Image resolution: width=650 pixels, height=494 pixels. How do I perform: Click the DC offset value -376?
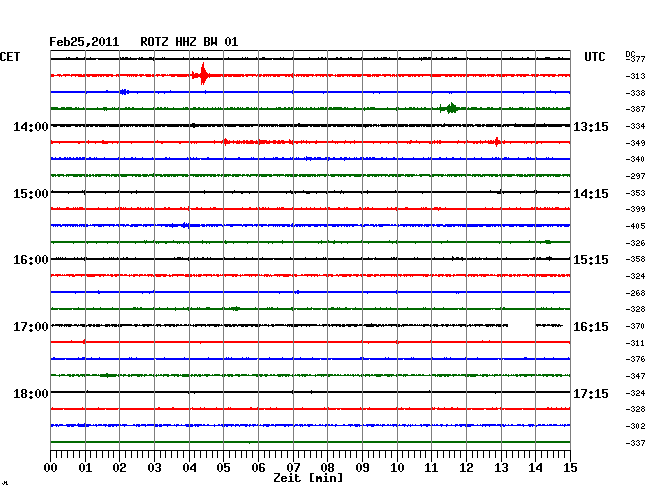(x=635, y=359)
